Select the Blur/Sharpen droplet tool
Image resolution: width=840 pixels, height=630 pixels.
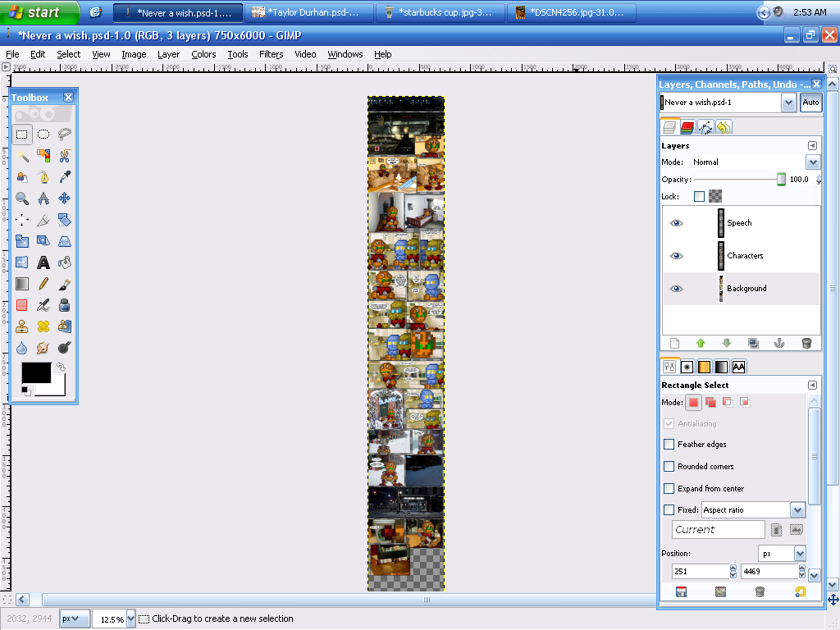tap(22, 348)
